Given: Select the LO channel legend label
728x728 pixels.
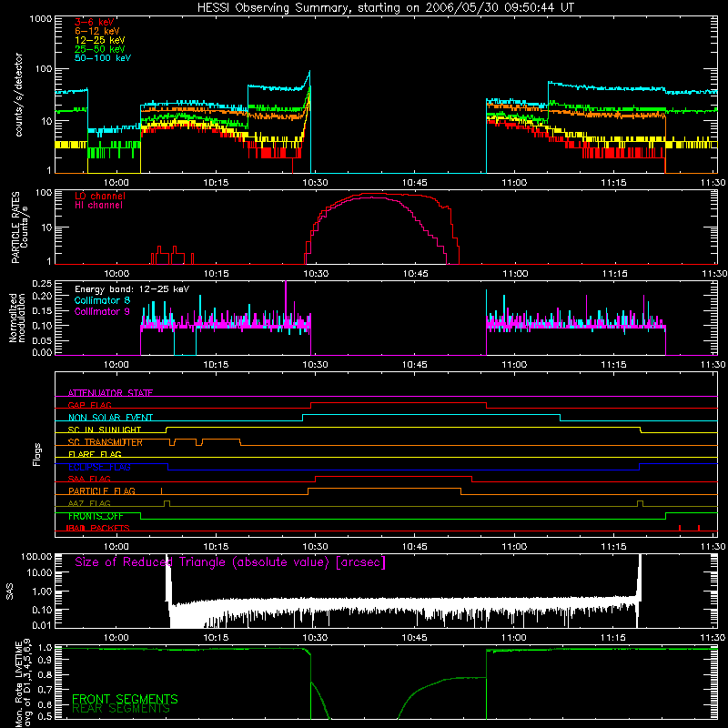Looking at the screenshot, I should pyautogui.click(x=100, y=196).
